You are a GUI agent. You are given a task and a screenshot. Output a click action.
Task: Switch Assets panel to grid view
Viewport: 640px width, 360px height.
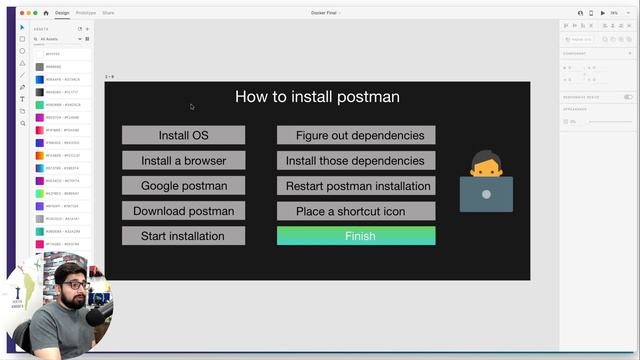[x=87, y=39]
